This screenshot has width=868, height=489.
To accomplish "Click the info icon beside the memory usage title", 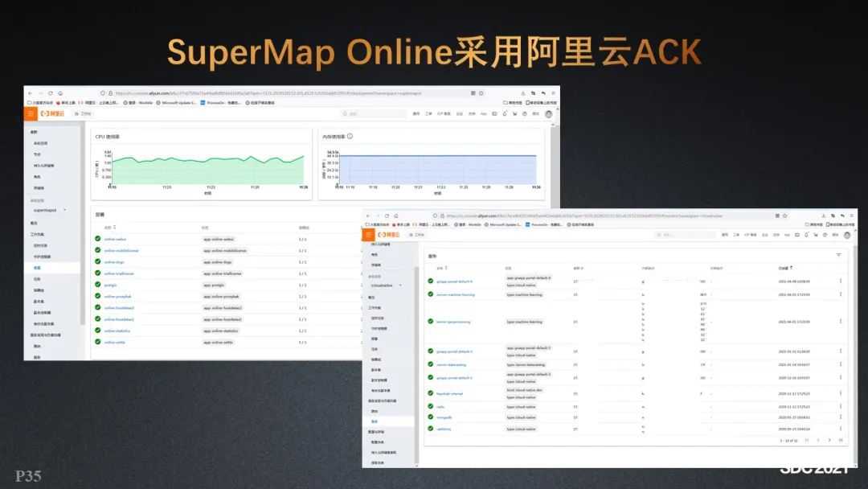I will pyautogui.click(x=350, y=136).
